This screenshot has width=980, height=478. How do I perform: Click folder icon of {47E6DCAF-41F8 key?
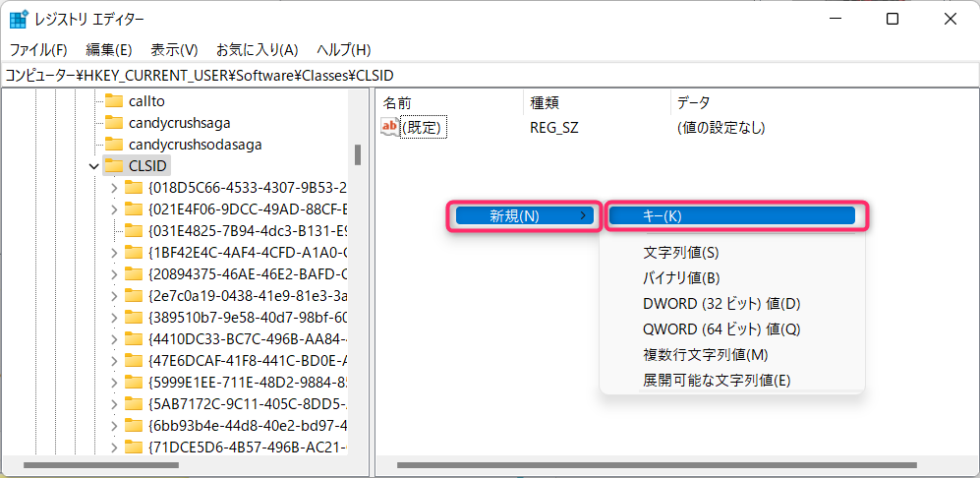point(134,360)
